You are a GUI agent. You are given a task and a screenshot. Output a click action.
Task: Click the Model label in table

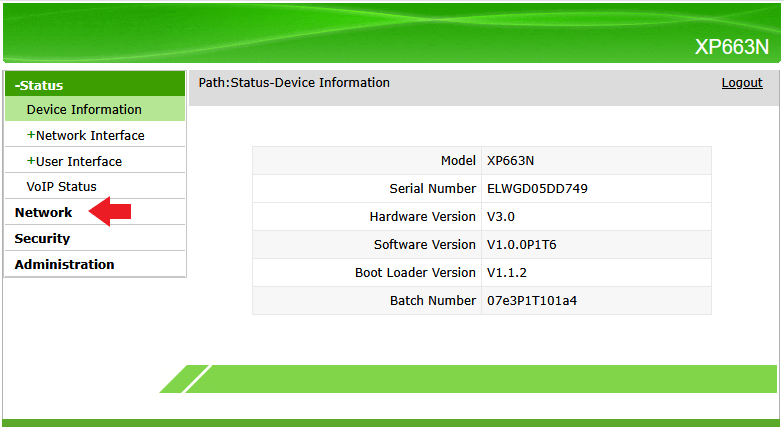coord(458,160)
